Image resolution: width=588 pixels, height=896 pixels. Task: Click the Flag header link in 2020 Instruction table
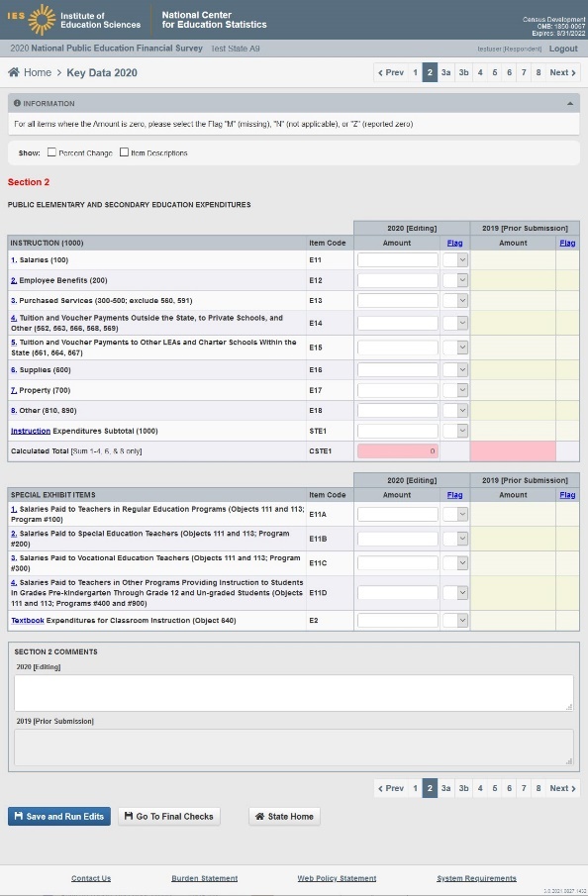pos(454,243)
